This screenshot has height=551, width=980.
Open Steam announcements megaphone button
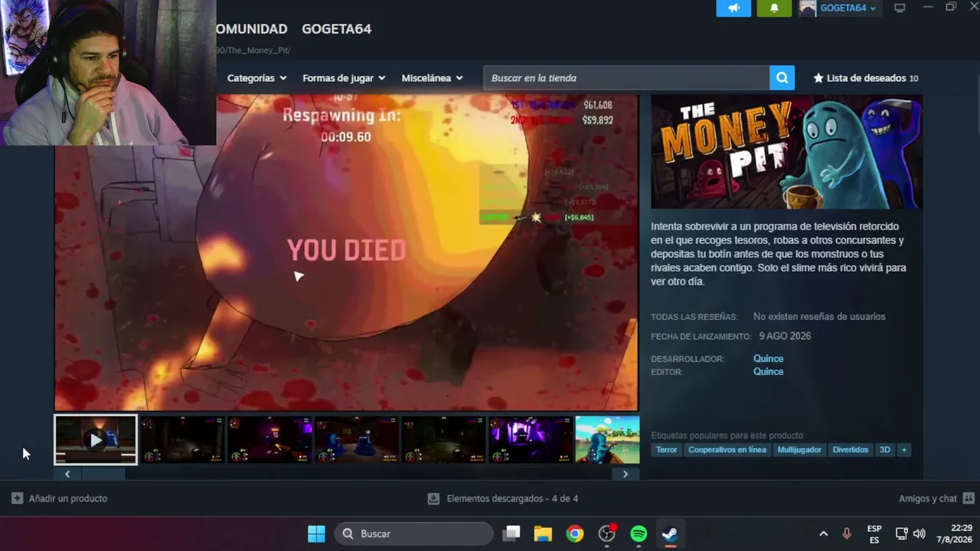pyautogui.click(x=733, y=8)
